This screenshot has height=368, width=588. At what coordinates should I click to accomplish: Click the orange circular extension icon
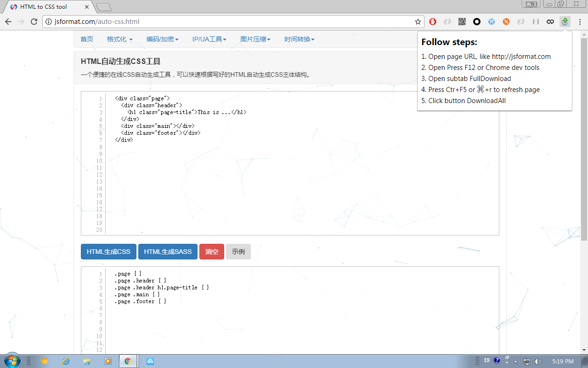point(506,21)
